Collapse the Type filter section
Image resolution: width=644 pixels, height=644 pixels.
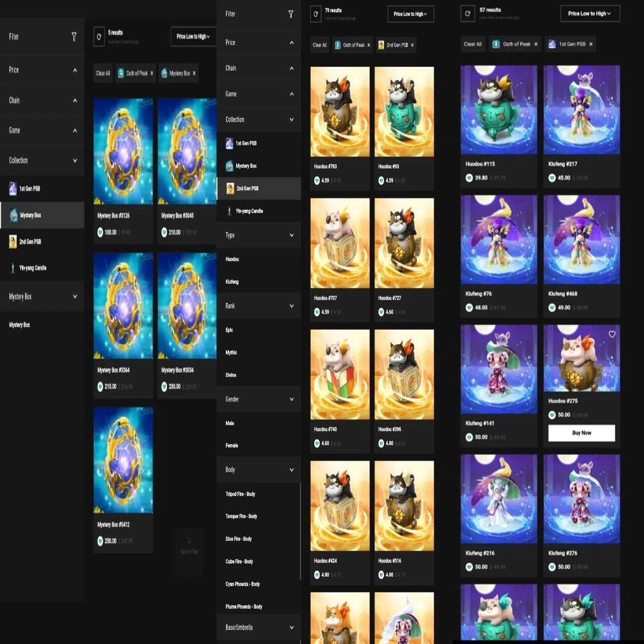pyautogui.click(x=259, y=236)
